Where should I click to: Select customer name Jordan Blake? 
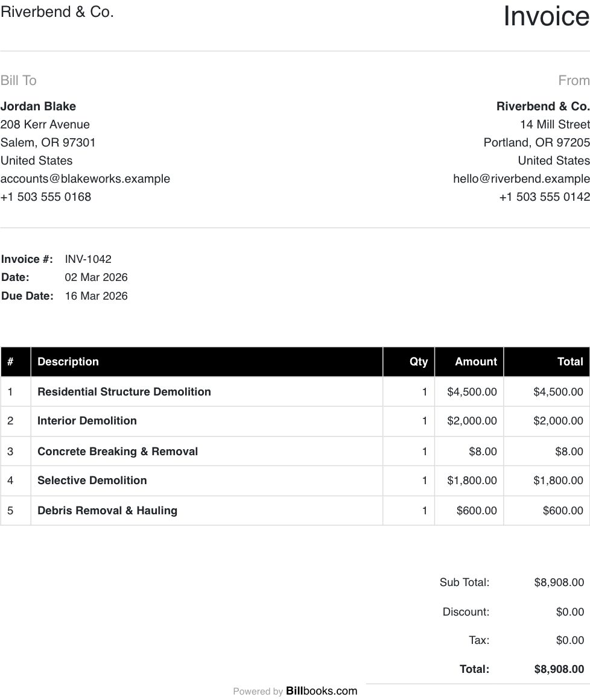tap(38, 106)
